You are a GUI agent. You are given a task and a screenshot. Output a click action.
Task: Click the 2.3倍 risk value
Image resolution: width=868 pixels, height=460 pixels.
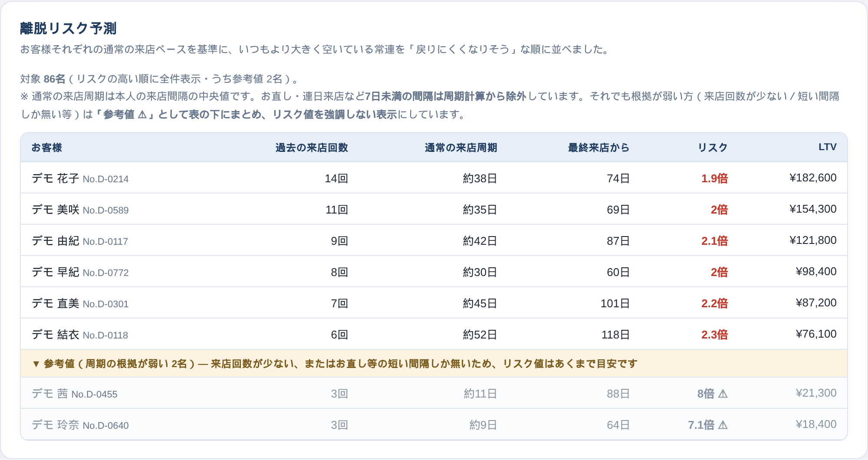pos(714,335)
